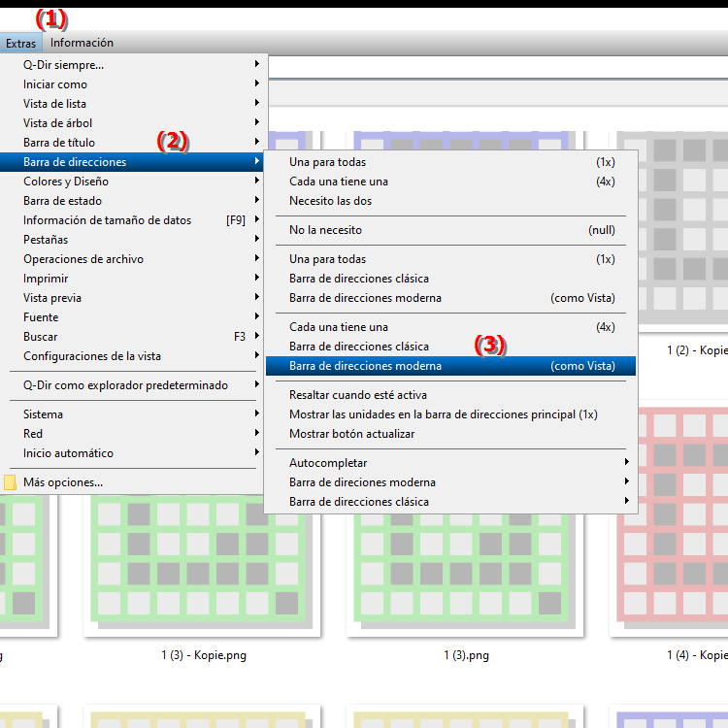Click the folder icon beside Más opciones

pos(10,482)
